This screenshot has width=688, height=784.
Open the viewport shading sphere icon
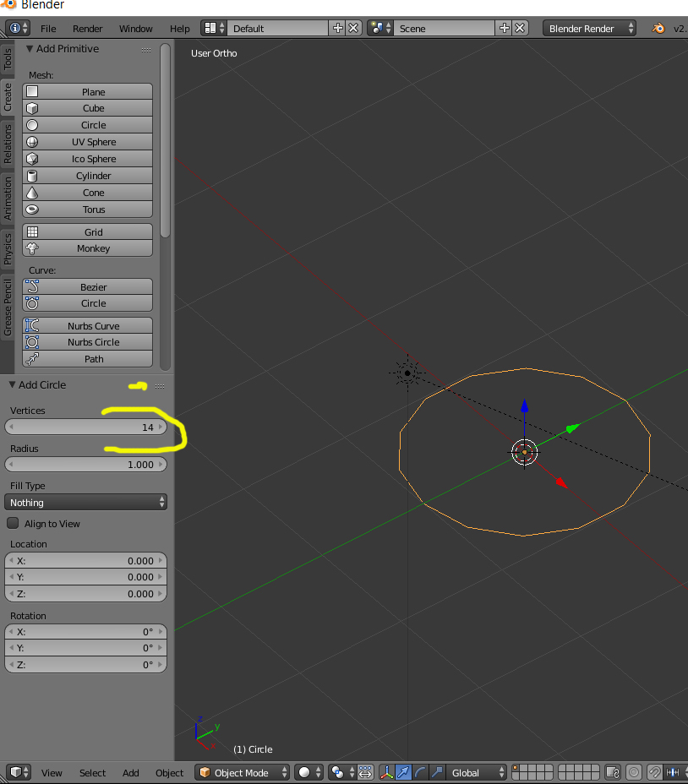point(308,772)
